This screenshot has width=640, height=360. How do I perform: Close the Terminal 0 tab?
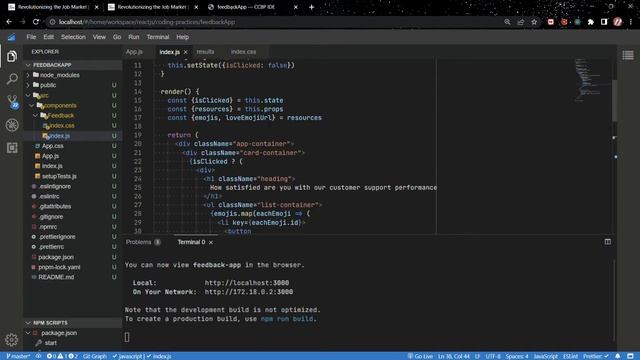point(211,242)
